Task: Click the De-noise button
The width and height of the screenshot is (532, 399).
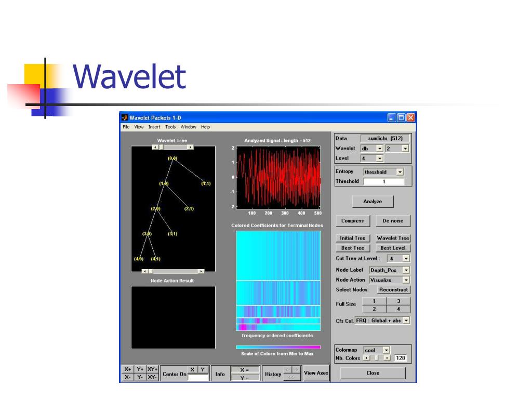Action: click(x=393, y=221)
